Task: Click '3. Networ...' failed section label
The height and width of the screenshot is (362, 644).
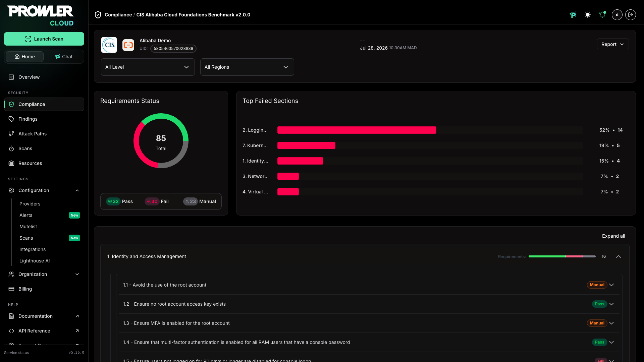Action: [256, 176]
